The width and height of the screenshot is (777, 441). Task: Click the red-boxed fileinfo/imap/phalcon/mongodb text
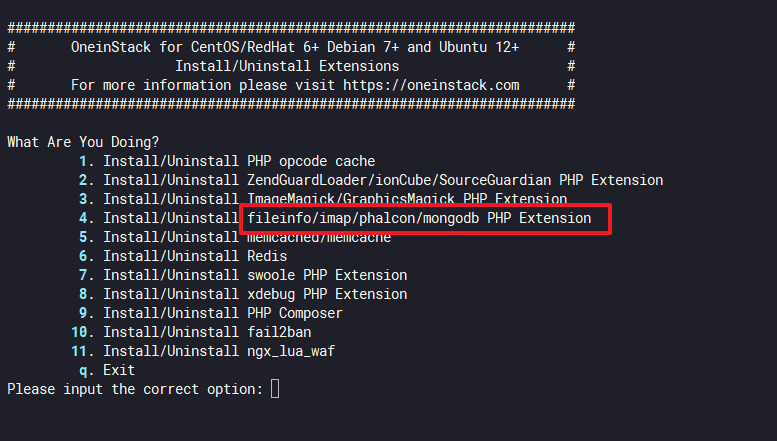[419, 218]
